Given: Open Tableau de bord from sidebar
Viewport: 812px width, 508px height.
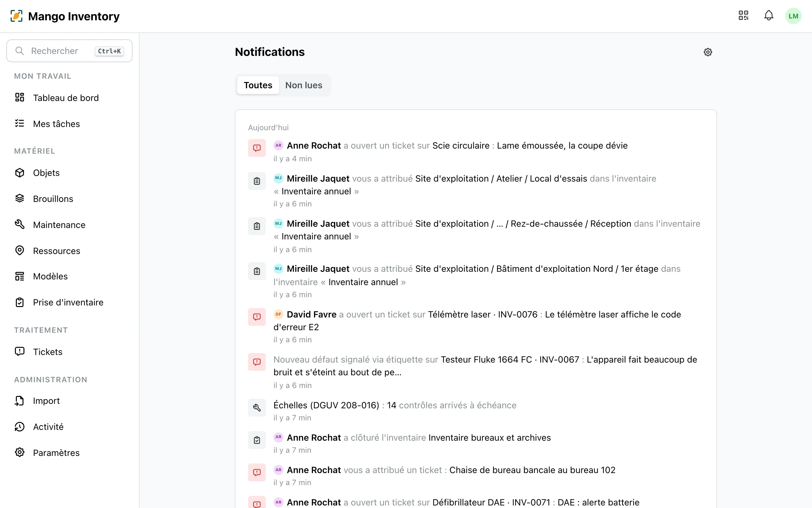Looking at the screenshot, I should coord(69,98).
